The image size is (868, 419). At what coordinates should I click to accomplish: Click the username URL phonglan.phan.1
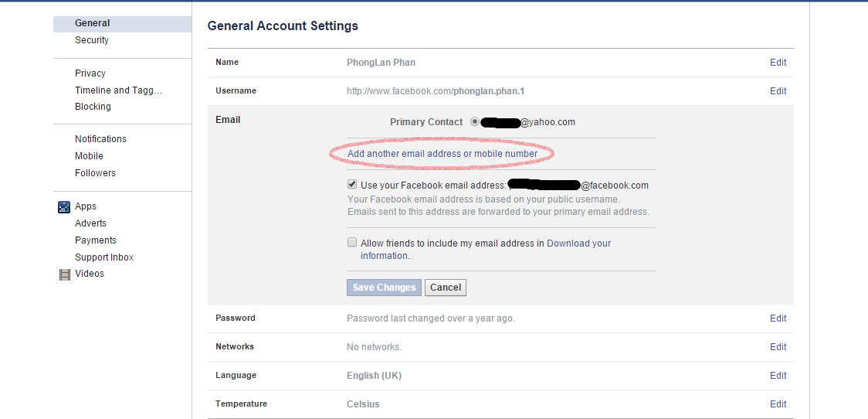[435, 91]
